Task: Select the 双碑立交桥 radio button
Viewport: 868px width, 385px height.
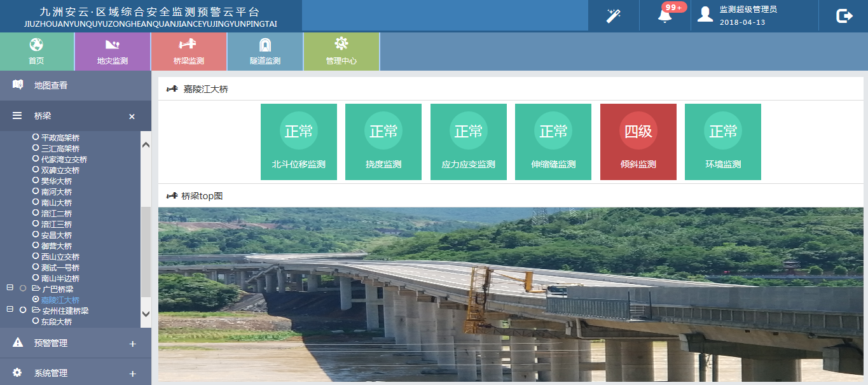Action: click(x=36, y=170)
